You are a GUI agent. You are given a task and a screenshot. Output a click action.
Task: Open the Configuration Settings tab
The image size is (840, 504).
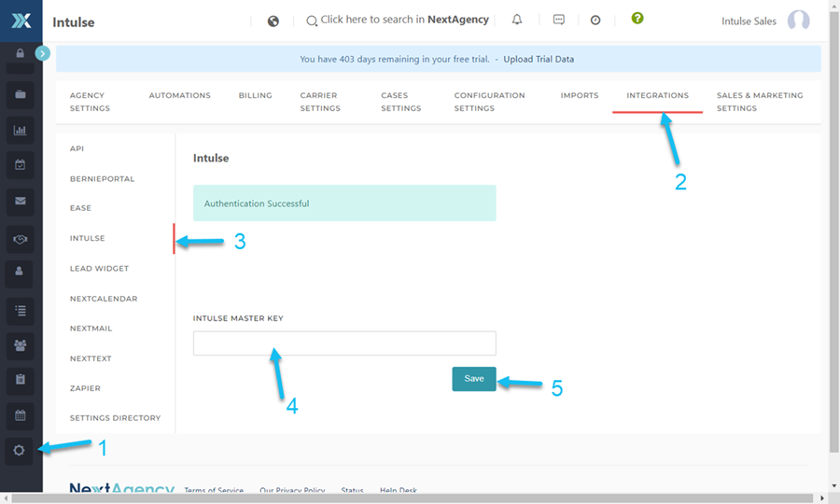490,102
